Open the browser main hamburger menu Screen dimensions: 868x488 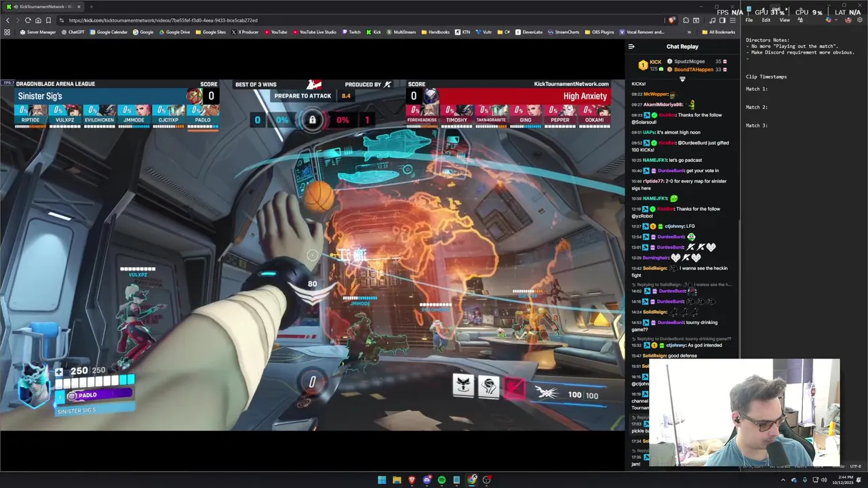(x=732, y=20)
